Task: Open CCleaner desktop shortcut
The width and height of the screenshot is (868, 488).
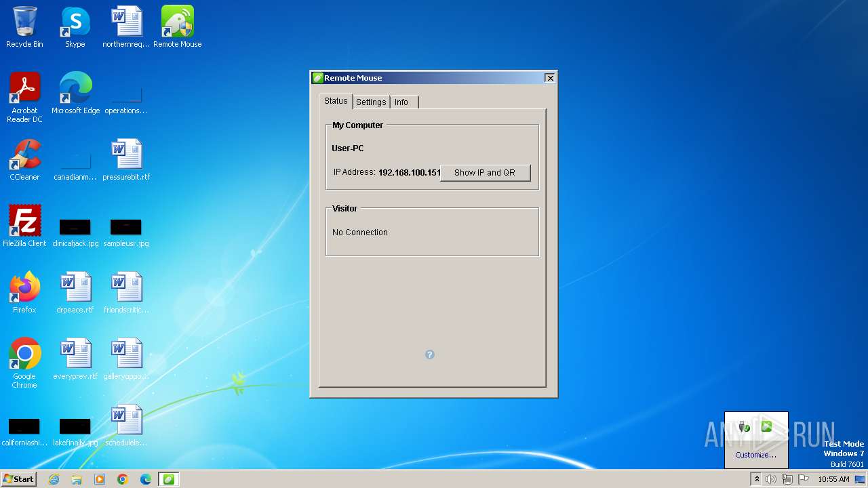Action: (24, 160)
